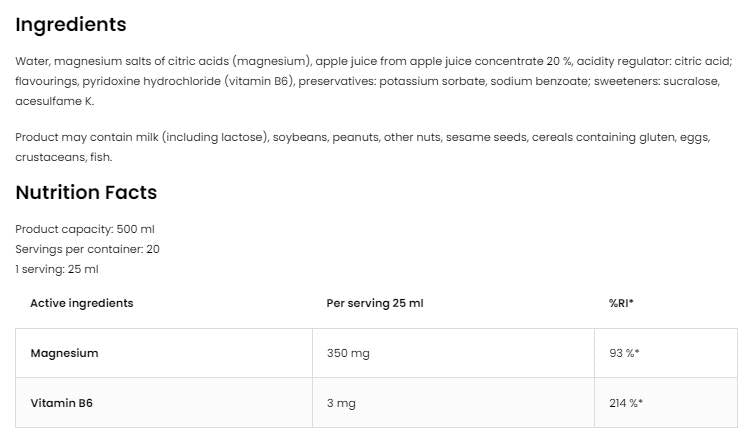Click the 'Active ingredients' column header

[x=81, y=303]
